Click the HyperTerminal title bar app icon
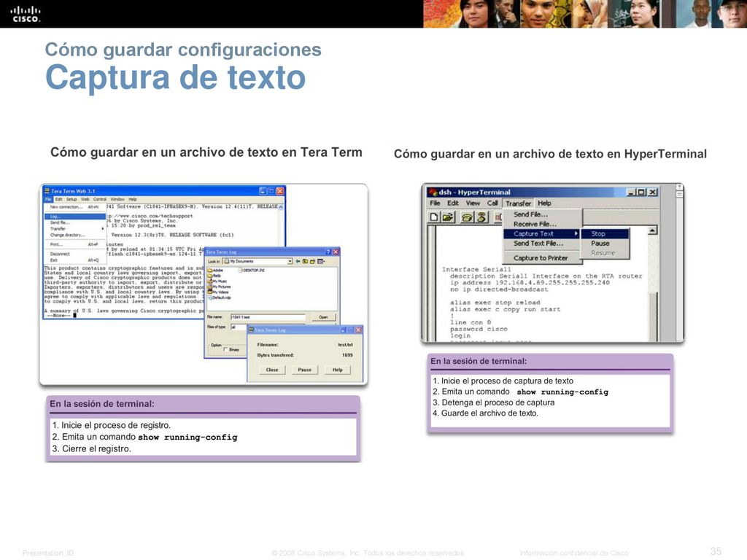 [433, 192]
